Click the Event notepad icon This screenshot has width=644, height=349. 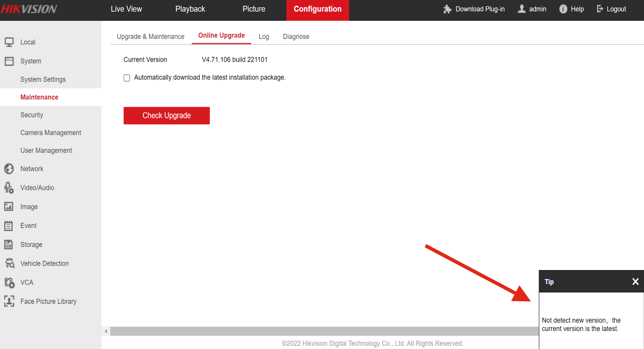tap(9, 226)
